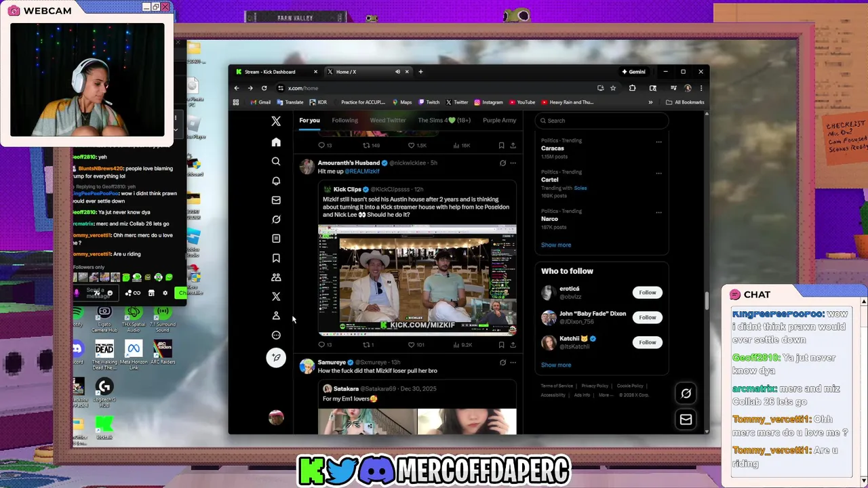Open the ARC Raiders desktop shortcut
The image size is (868, 488).
coord(161,352)
